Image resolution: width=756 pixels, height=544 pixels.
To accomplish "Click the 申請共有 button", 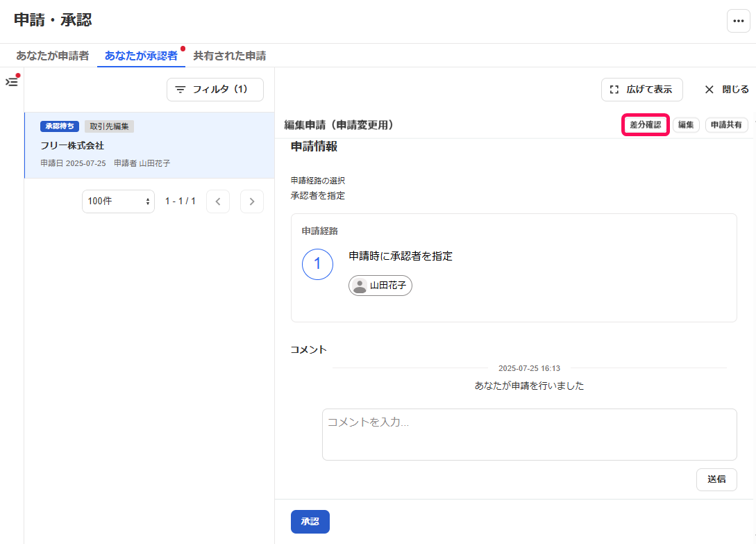I will (726, 125).
